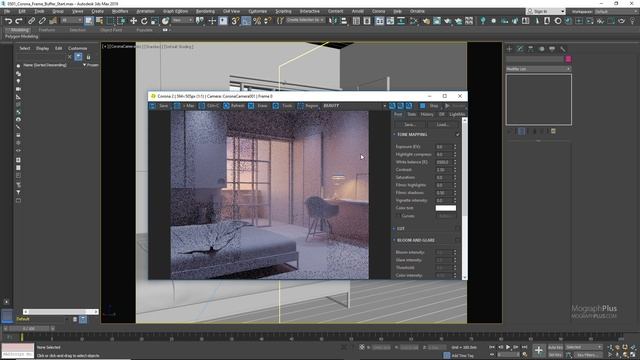The height and width of the screenshot is (360, 640).
Task: Switch to the History tab
Action: pos(427,115)
